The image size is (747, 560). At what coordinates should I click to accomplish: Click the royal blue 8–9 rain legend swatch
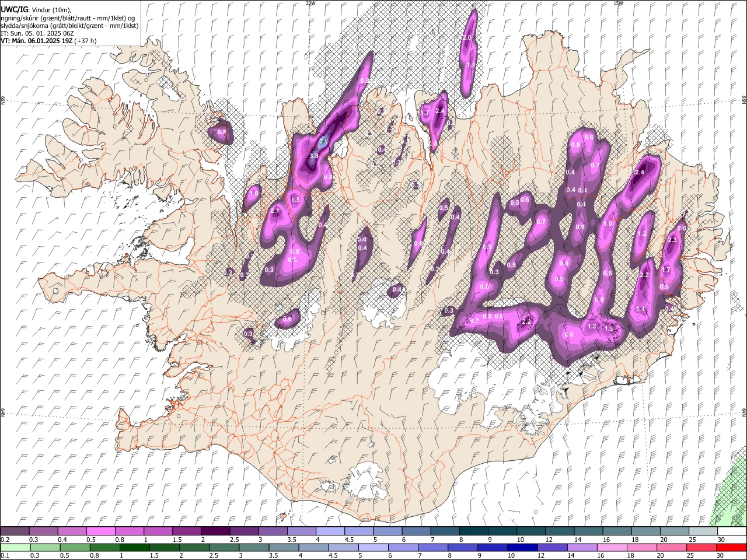[463, 547]
